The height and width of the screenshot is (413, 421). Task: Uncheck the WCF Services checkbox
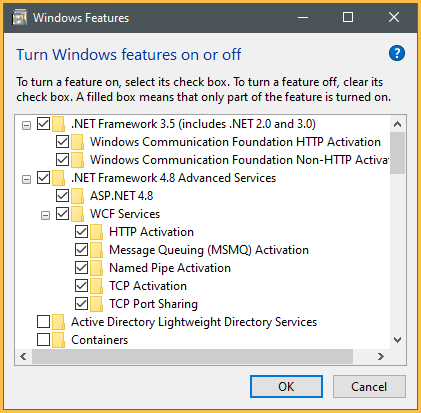click(62, 214)
